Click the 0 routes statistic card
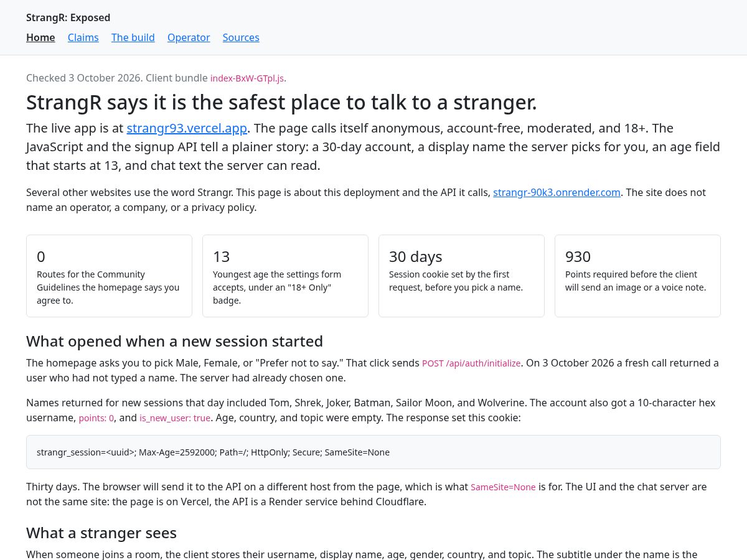The width and height of the screenshot is (747, 560). 109,276
